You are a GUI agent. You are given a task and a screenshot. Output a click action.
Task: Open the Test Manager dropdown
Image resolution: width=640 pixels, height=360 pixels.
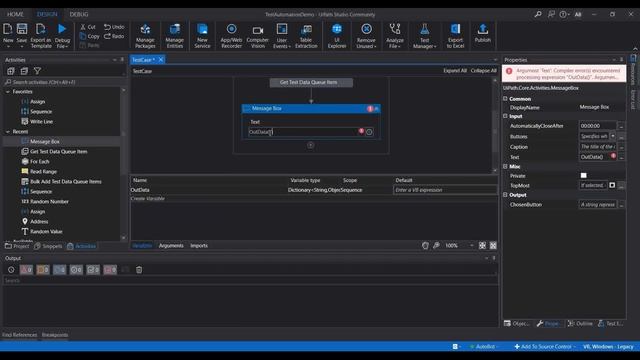click(x=424, y=46)
